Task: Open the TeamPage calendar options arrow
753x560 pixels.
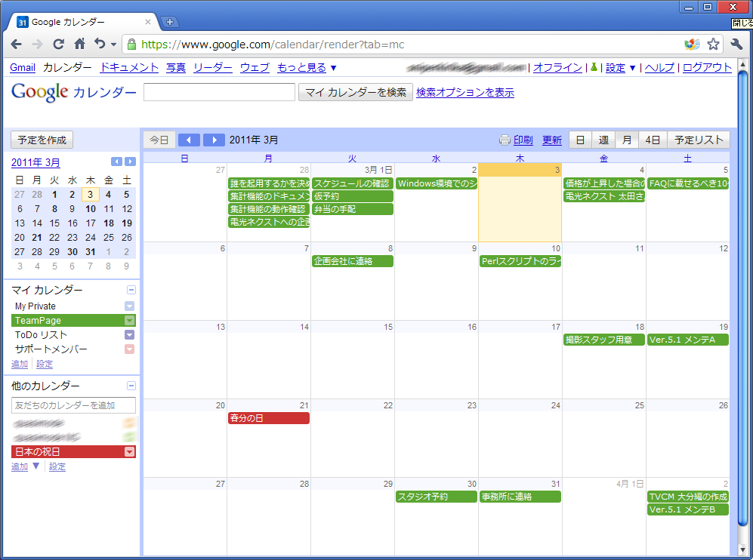Action: (129, 321)
